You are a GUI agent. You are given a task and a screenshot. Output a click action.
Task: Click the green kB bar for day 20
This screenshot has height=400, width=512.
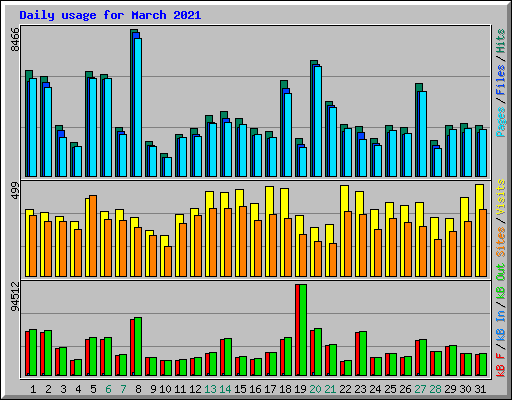(318, 352)
